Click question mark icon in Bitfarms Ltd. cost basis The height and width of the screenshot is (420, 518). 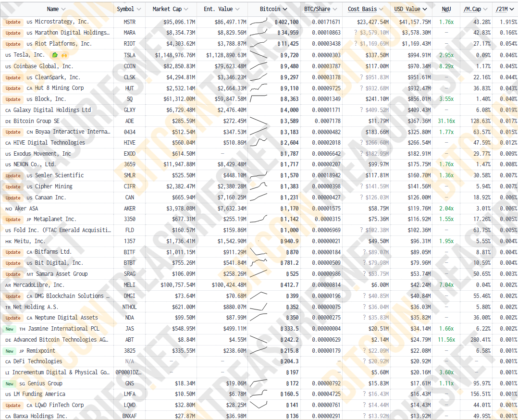pyautogui.click(x=364, y=252)
